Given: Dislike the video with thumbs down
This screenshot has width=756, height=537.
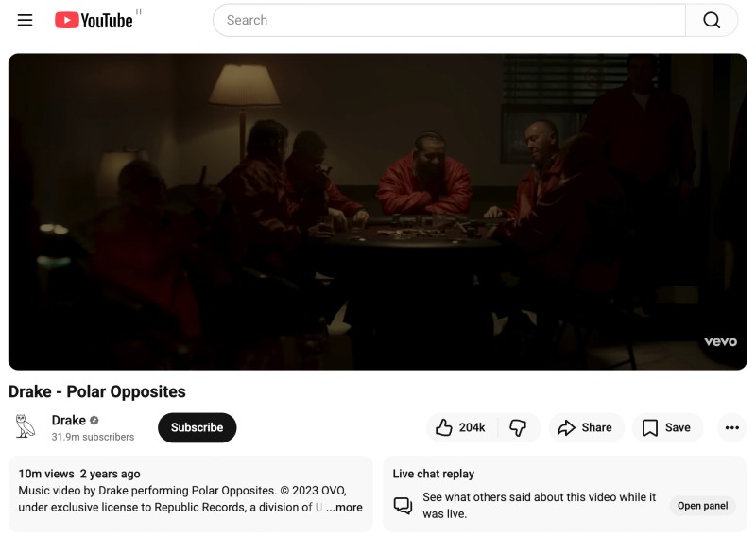Looking at the screenshot, I should point(518,427).
